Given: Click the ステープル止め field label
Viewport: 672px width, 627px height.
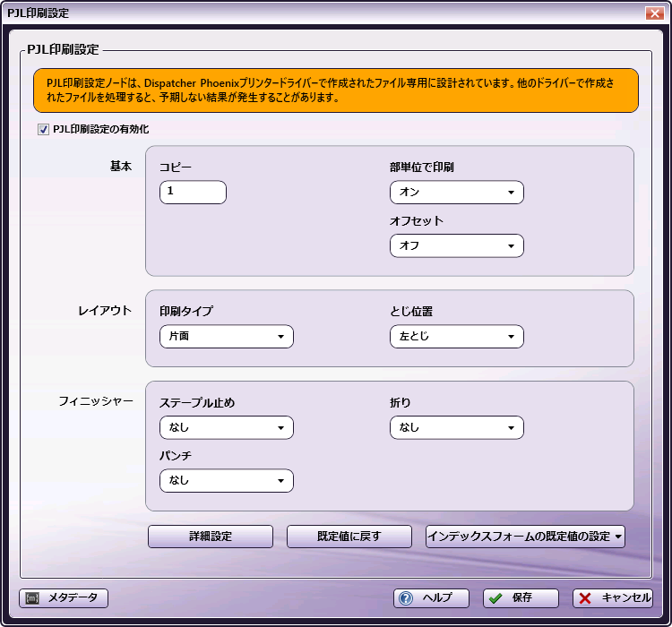Looking at the screenshot, I should point(197,403).
